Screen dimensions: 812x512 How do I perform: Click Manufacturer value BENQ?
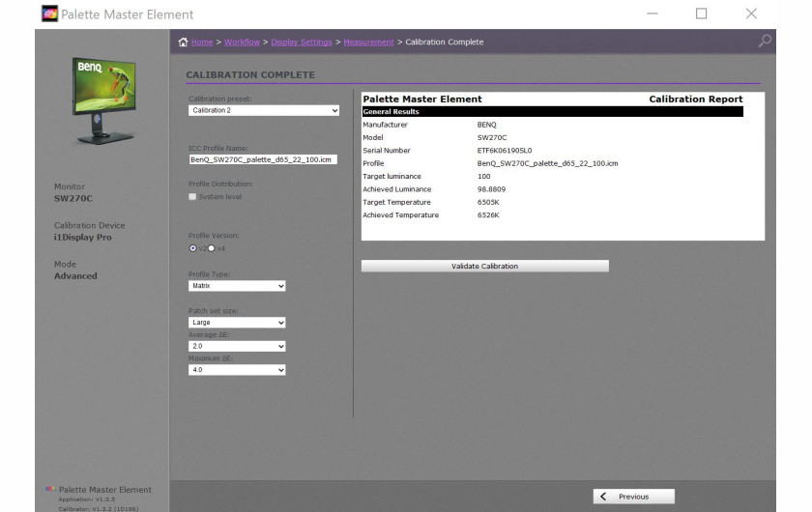tap(487, 125)
